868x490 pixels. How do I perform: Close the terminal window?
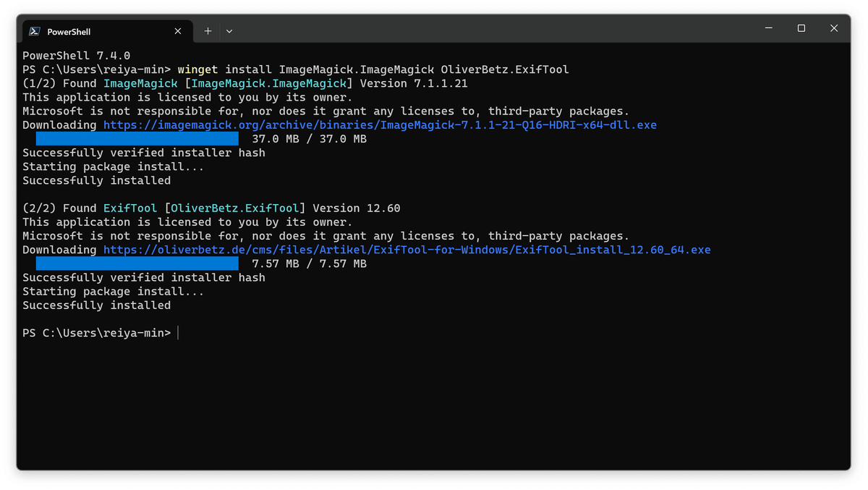834,28
